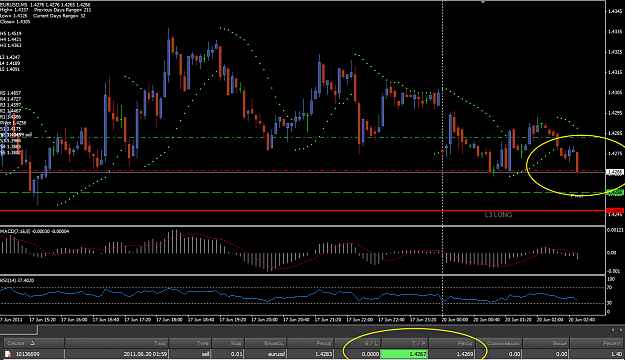The image size is (625, 360).
Task: Click the RSI scale value 70
Action: click(x=609, y=287)
